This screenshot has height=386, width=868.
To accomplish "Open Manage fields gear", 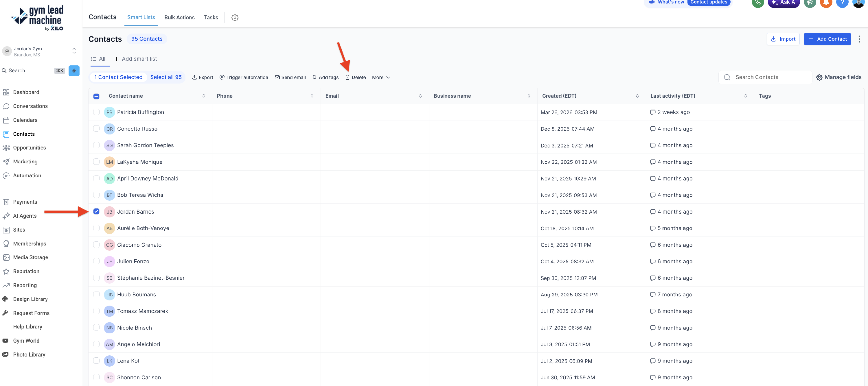I will pyautogui.click(x=819, y=77).
